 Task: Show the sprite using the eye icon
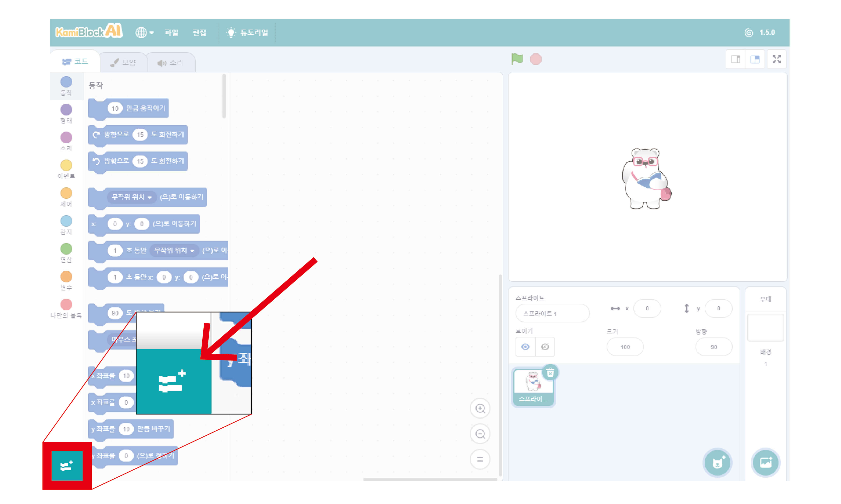525,347
